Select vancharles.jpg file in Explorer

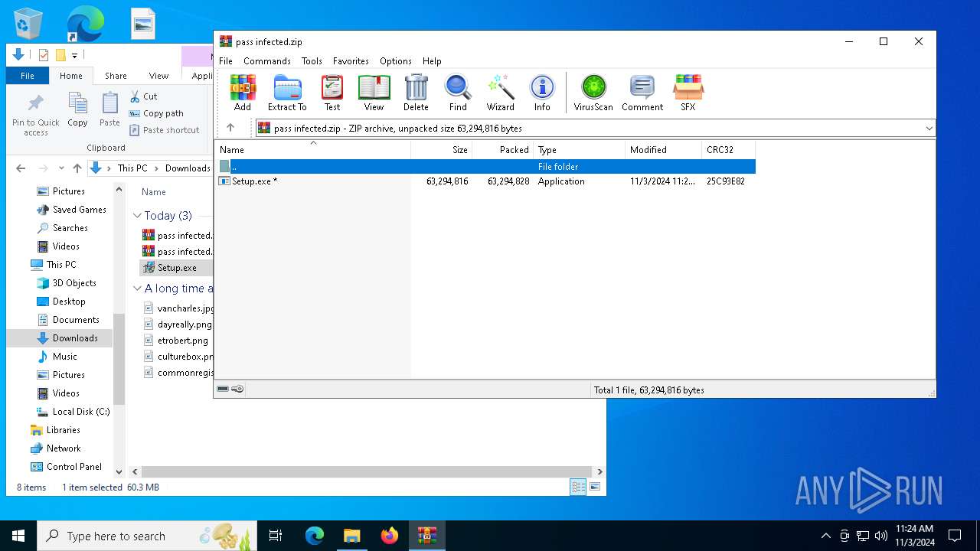coord(178,308)
